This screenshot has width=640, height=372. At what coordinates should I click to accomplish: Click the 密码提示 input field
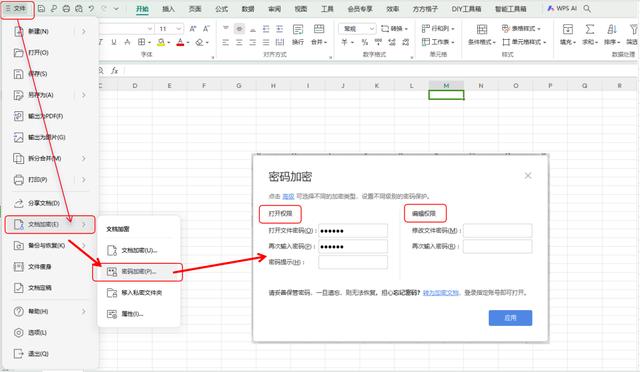[x=353, y=262]
